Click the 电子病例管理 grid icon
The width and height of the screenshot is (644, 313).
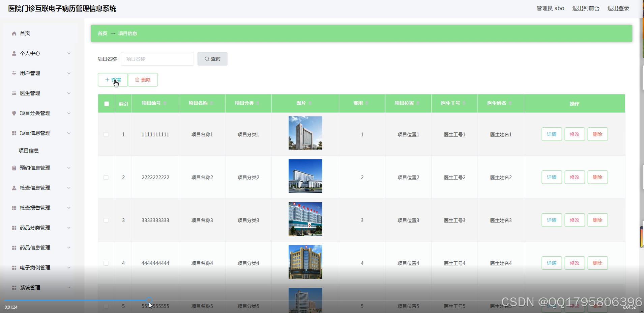click(x=14, y=267)
